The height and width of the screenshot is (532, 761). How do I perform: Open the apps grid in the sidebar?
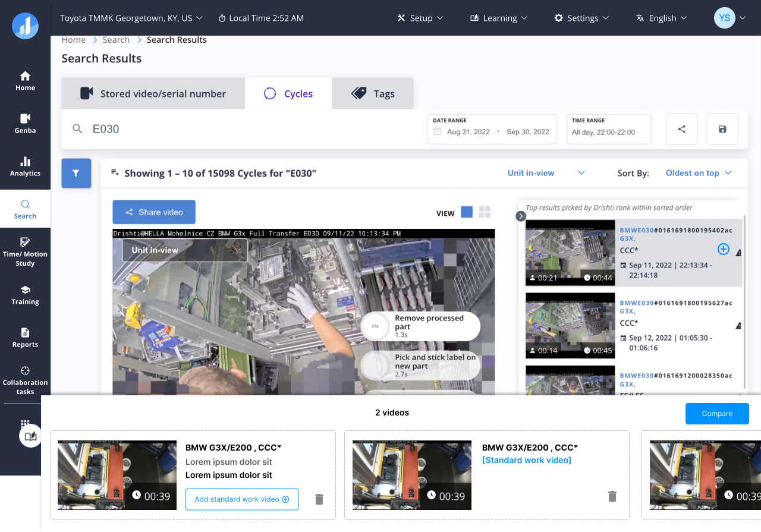pyautogui.click(x=25, y=424)
